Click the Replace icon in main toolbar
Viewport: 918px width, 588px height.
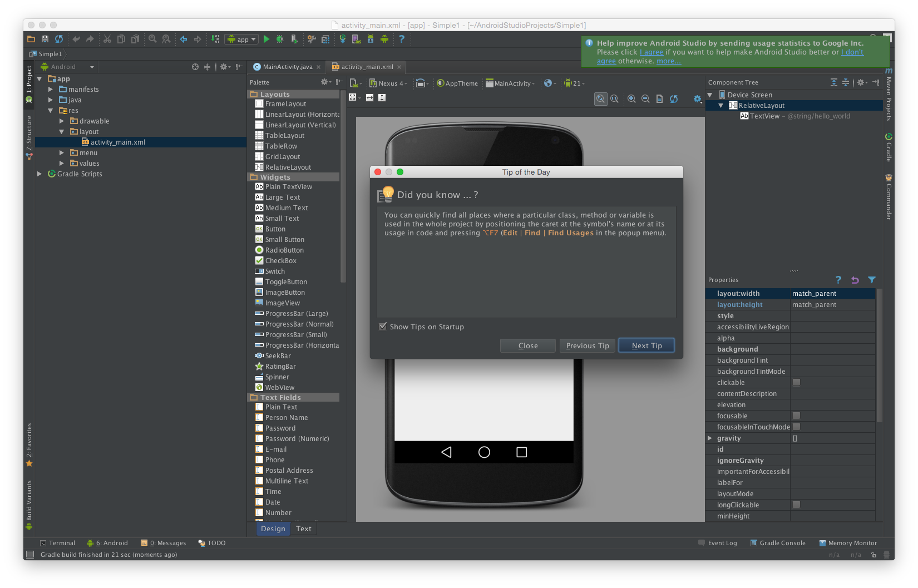166,39
